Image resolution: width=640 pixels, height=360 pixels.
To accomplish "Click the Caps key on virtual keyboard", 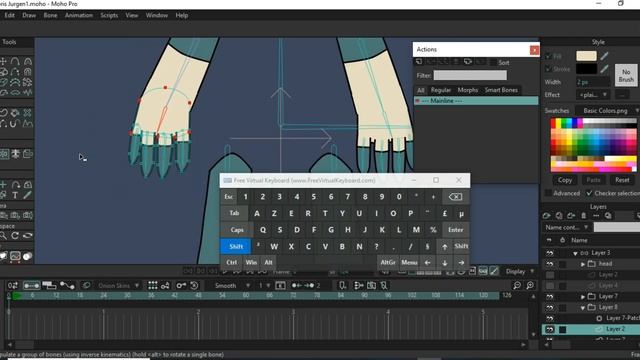I will [x=237, y=230].
